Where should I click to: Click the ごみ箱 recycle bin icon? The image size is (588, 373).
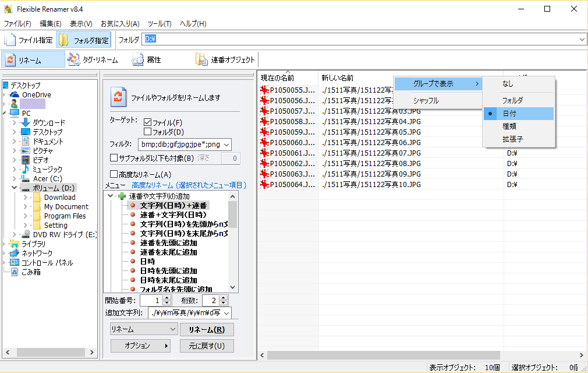[x=15, y=272]
